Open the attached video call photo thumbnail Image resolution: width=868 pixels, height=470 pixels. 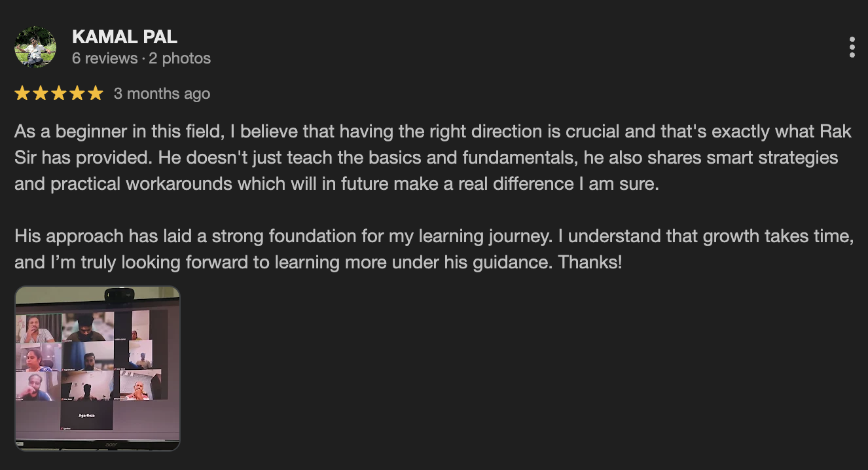click(x=97, y=368)
